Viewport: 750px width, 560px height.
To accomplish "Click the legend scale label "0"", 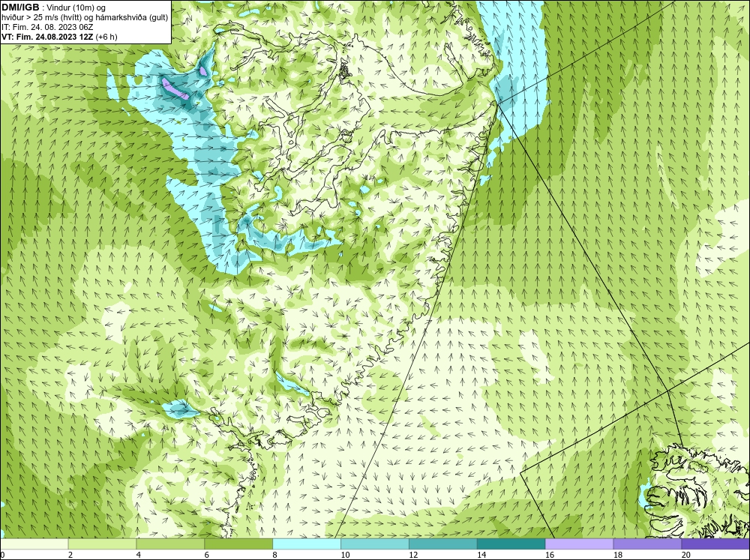I will 2,555.
